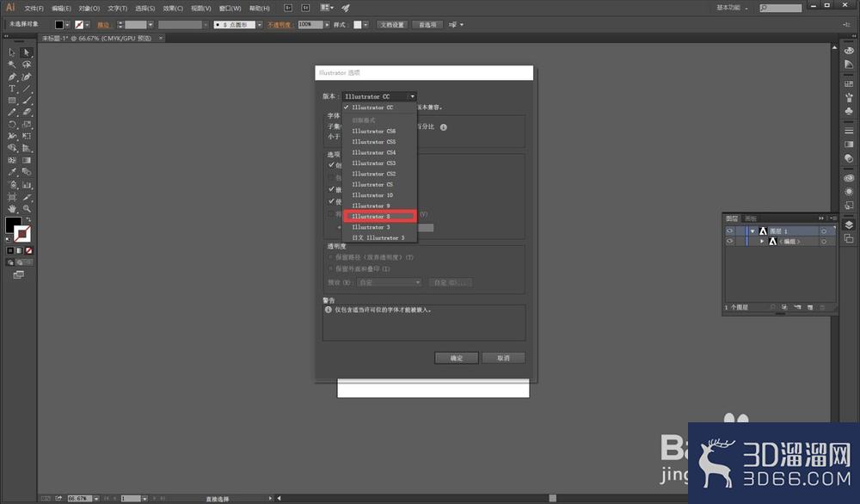Select the Zoom tool
The width and height of the screenshot is (860, 504).
pyautogui.click(x=27, y=208)
